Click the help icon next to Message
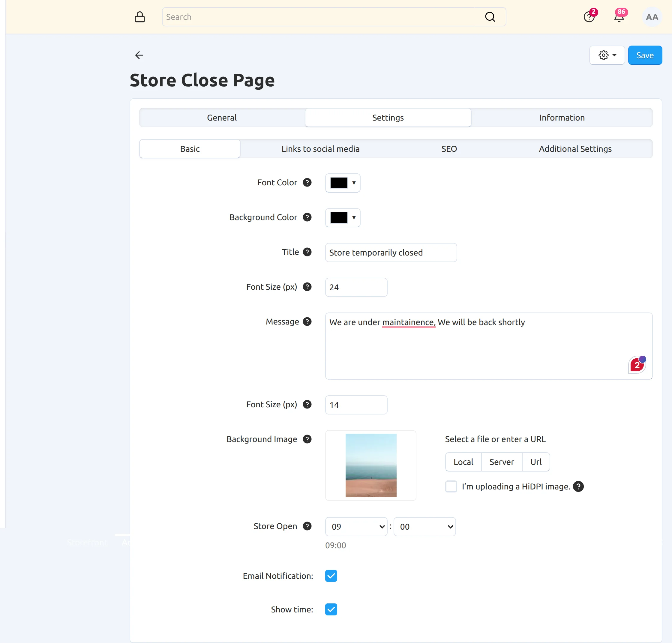672x643 pixels. click(307, 321)
